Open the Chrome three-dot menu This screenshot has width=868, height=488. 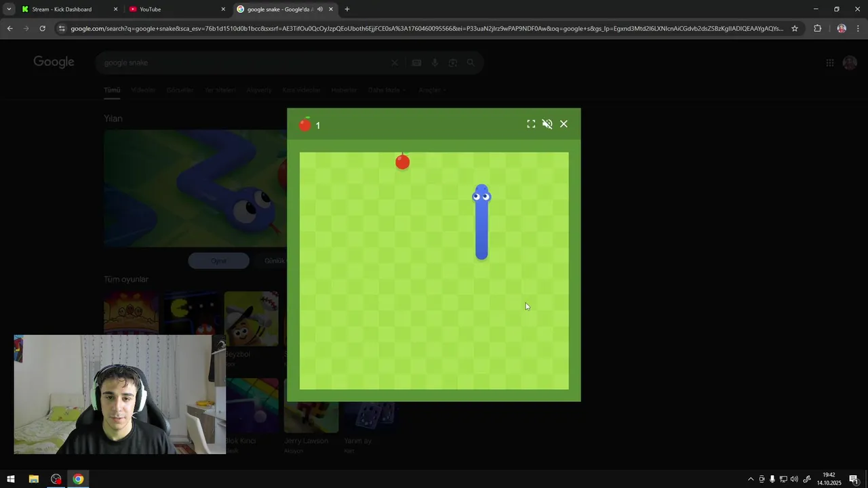pyautogui.click(x=859, y=28)
